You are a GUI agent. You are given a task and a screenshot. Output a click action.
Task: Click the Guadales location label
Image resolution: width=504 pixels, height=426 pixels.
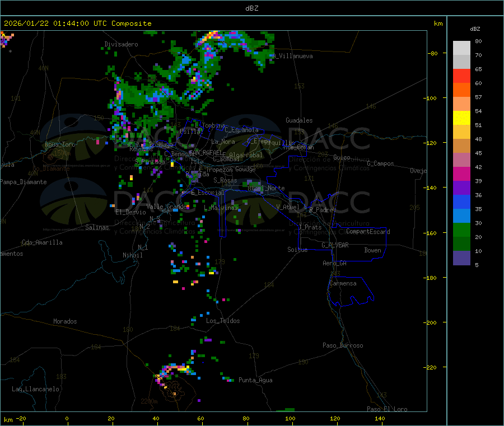(x=299, y=120)
